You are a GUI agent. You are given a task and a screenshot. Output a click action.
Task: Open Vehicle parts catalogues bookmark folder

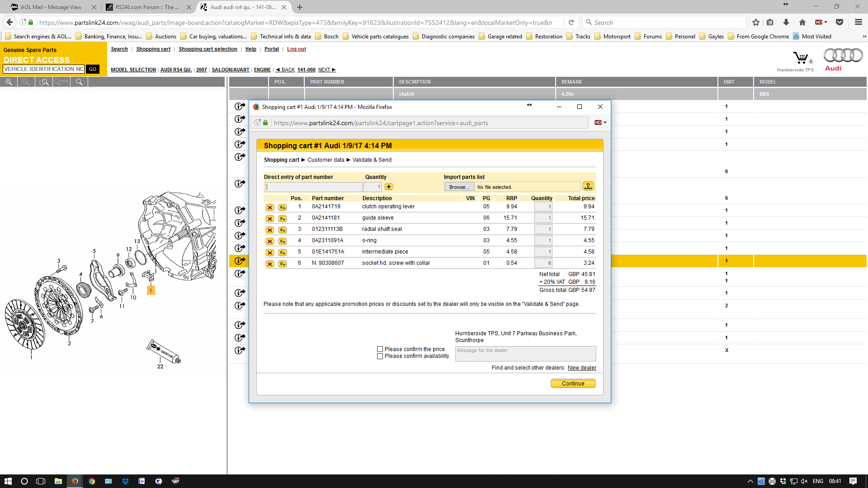coord(376,37)
